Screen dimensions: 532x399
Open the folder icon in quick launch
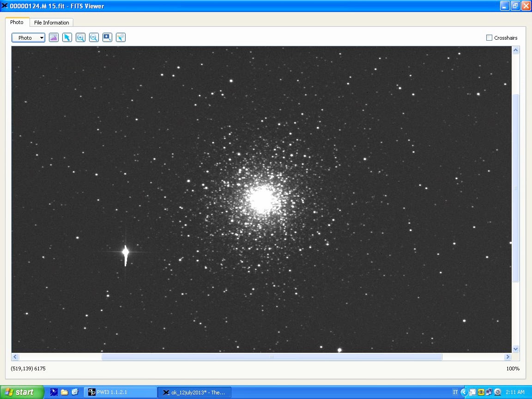coord(65,392)
